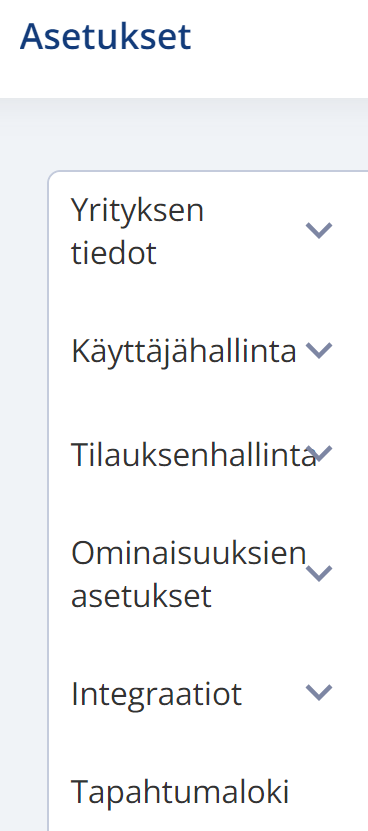Open the Käyttäjähallinta section label

183,350
